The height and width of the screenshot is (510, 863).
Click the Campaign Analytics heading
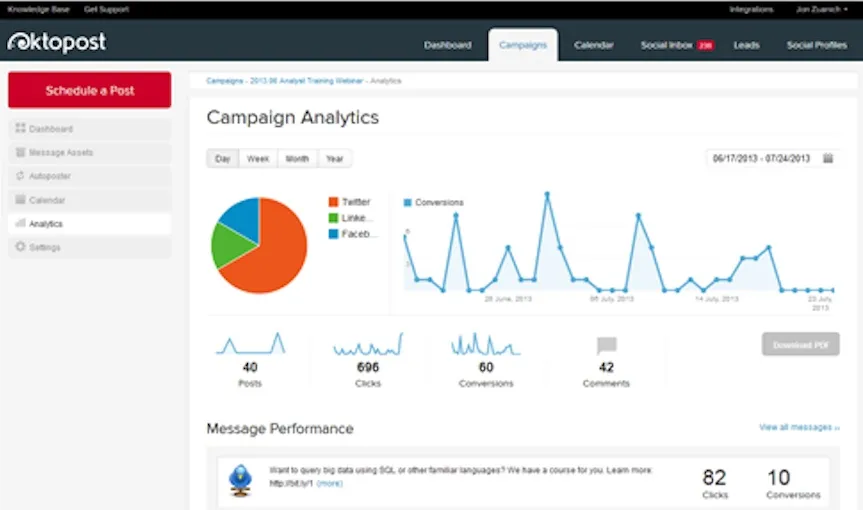[293, 118]
